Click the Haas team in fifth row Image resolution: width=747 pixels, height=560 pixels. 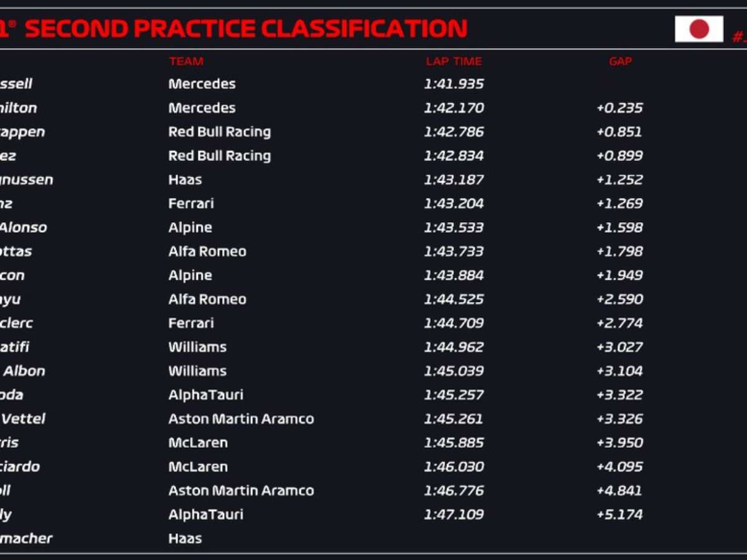tap(185, 180)
